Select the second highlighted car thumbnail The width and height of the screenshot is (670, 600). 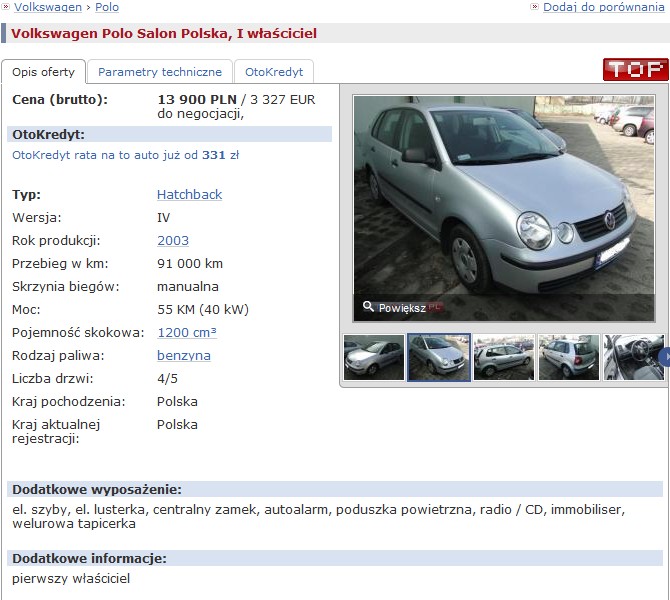(x=439, y=357)
